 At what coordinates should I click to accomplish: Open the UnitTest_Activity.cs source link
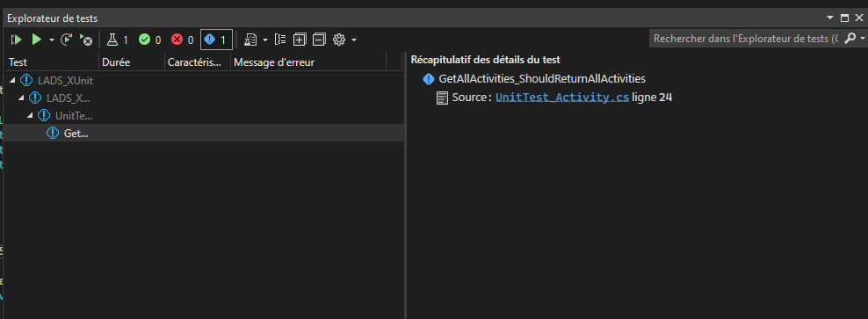point(562,98)
